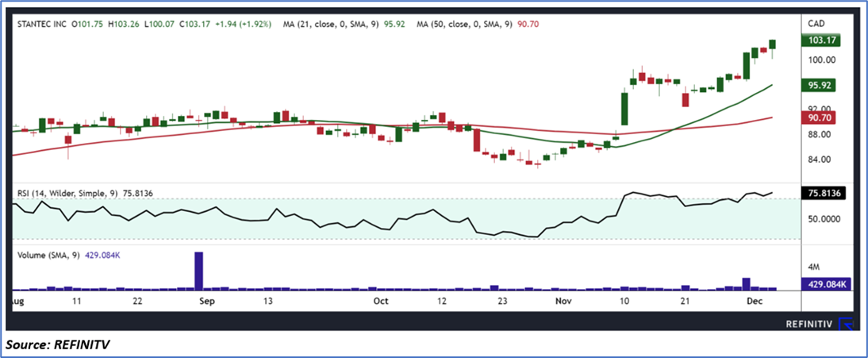Click the blue 429.084K volume axis tag
This screenshot has height=358, width=868.
825,284
